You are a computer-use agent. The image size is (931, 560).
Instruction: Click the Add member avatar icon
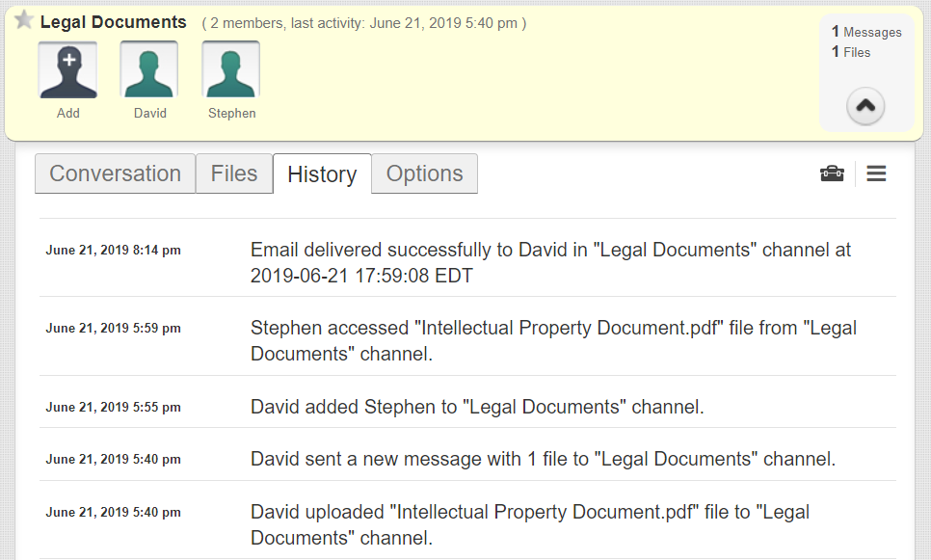[x=67, y=69]
